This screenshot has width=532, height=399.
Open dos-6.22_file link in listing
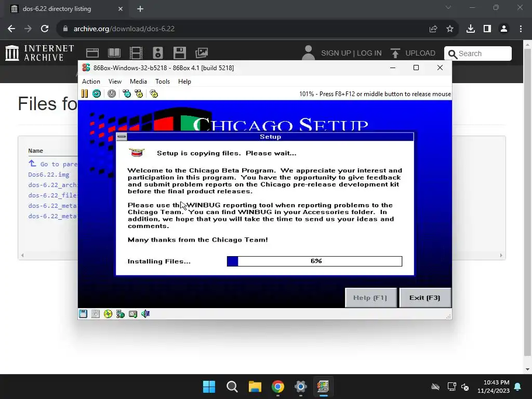click(x=53, y=195)
